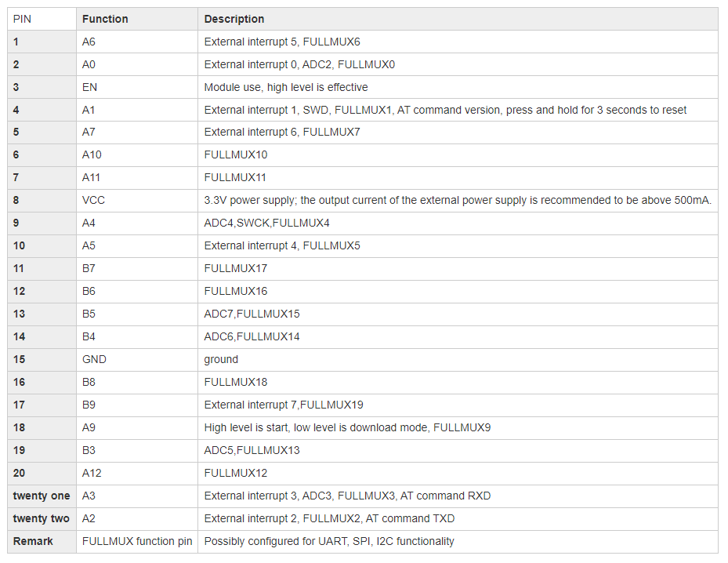Click the UART, SPI, I2C functionality remark
Viewport: 728px width, 563px height.
329,541
